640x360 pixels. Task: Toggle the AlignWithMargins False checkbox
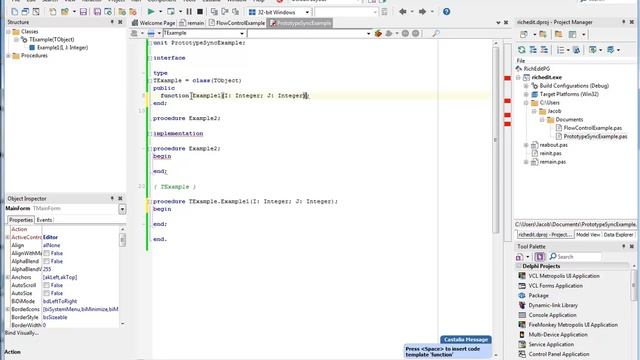(47, 253)
